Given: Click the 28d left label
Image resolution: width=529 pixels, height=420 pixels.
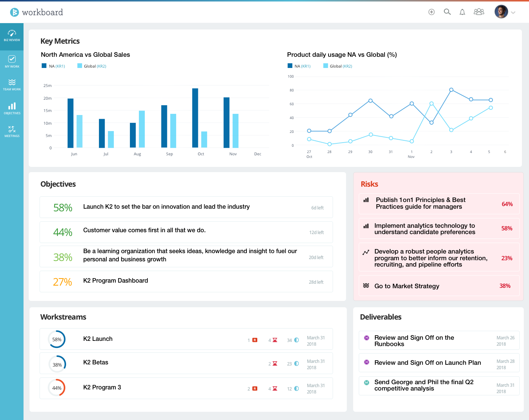Looking at the screenshot, I should 316,282.
